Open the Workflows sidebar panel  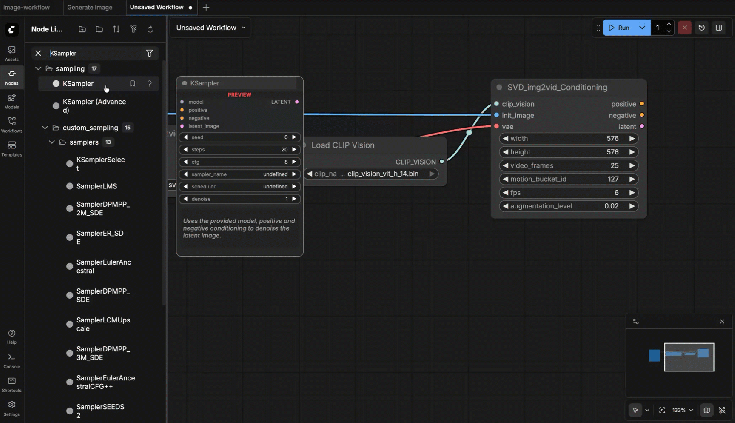pos(11,124)
